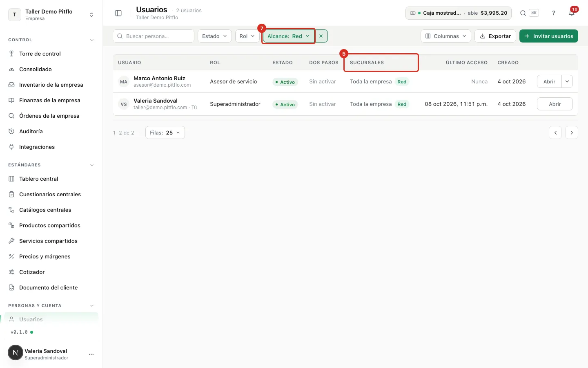This screenshot has height=368, width=588.
Task: Sort by USUARIO column header
Action: (129, 63)
